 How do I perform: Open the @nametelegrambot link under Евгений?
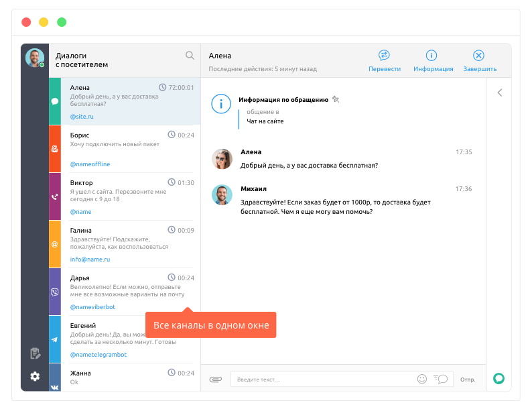point(98,354)
